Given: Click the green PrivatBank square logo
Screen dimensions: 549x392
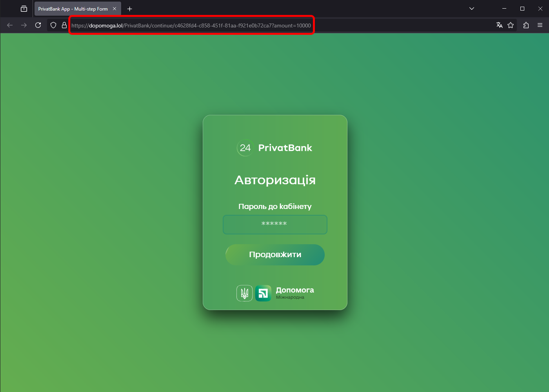Looking at the screenshot, I should [x=263, y=293].
